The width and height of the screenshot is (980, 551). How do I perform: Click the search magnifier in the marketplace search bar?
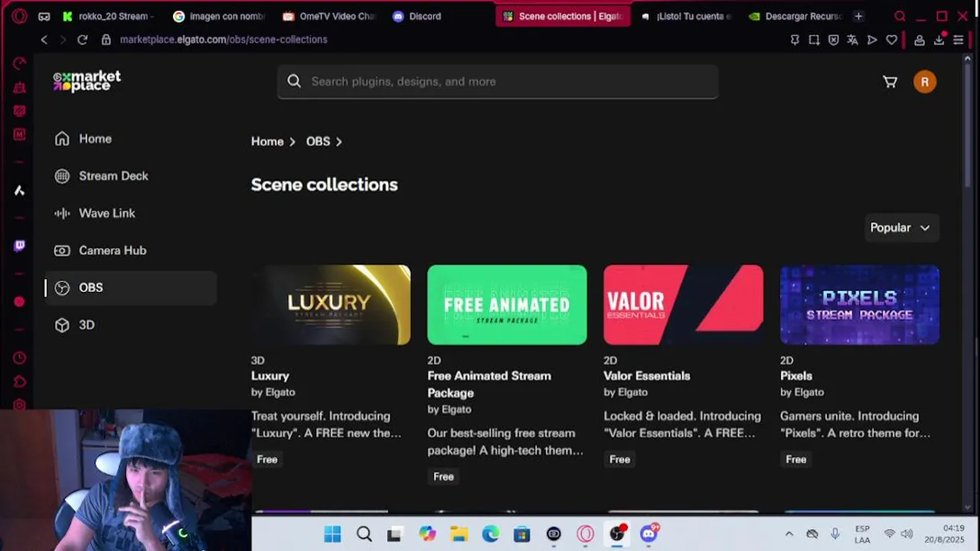[294, 81]
